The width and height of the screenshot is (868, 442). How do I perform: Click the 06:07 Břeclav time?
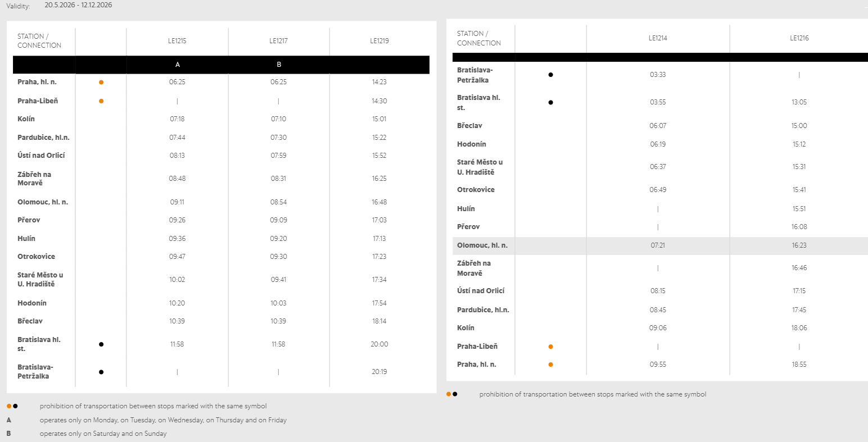658,126
